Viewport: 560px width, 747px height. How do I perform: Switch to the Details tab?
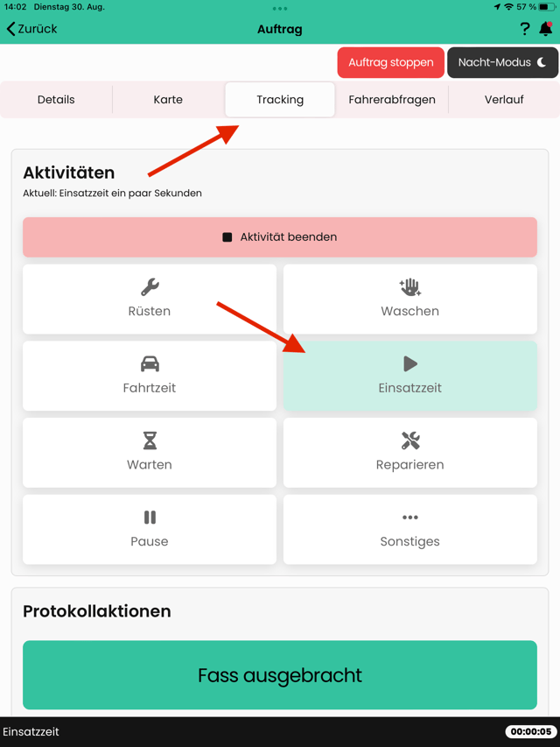click(x=56, y=100)
